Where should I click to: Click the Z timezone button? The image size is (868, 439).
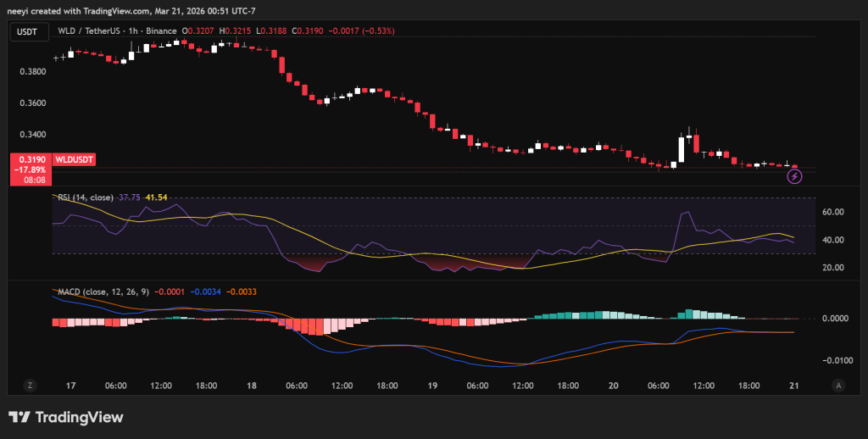point(30,385)
